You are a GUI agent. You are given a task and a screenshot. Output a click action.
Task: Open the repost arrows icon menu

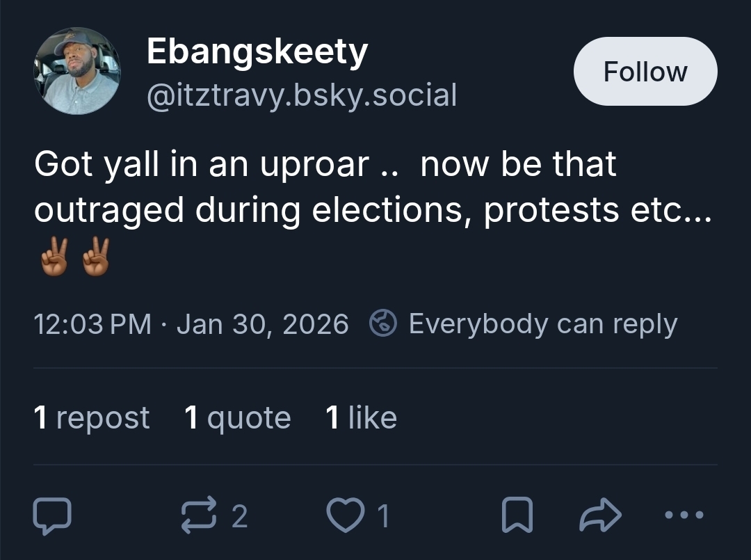(x=198, y=515)
